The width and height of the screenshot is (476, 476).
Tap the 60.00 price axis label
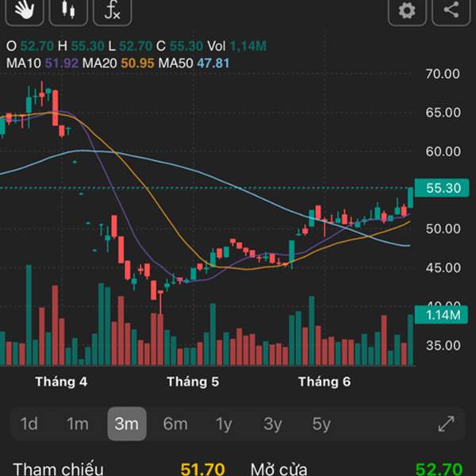443,152
